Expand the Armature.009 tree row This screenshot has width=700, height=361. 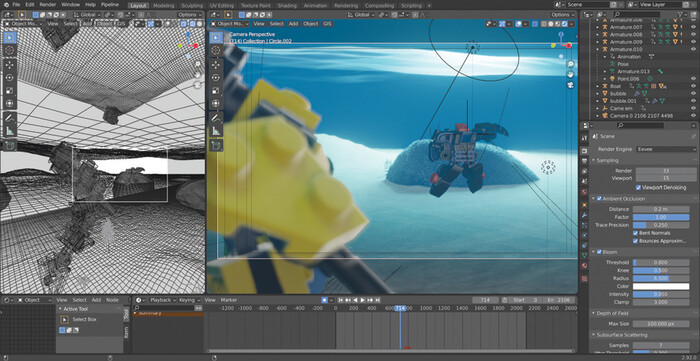click(598, 42)
